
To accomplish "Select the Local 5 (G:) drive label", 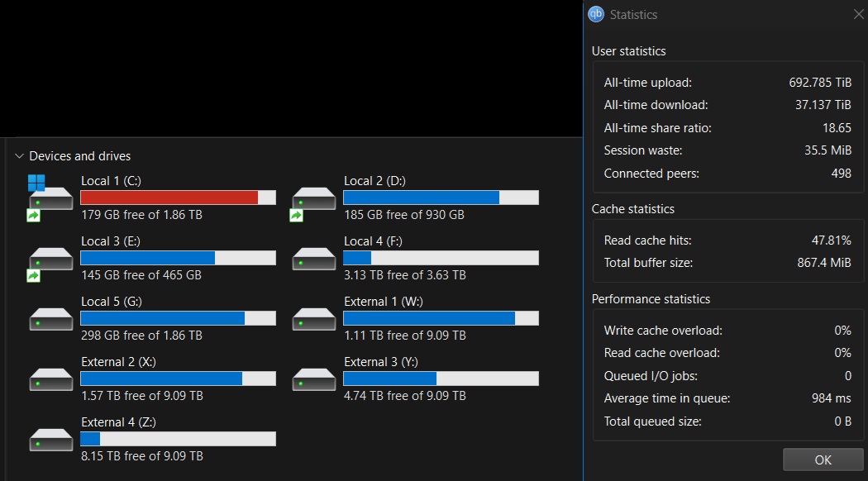I will point(112,302).
